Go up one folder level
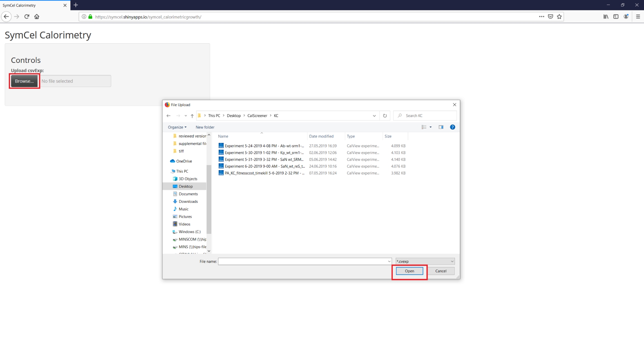Image resolution: width=644 pixels, height=349 pixels. [x=192, y=116]
